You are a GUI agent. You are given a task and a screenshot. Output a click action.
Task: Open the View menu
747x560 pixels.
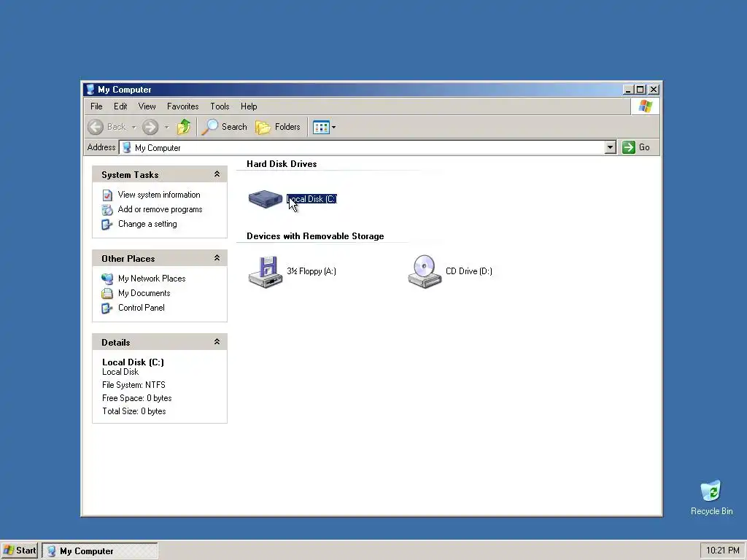click(x=147, y=106)
